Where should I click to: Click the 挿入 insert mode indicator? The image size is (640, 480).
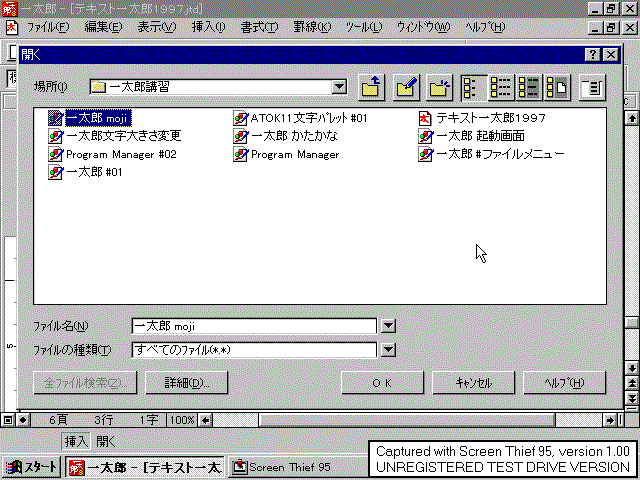point(76,442)
